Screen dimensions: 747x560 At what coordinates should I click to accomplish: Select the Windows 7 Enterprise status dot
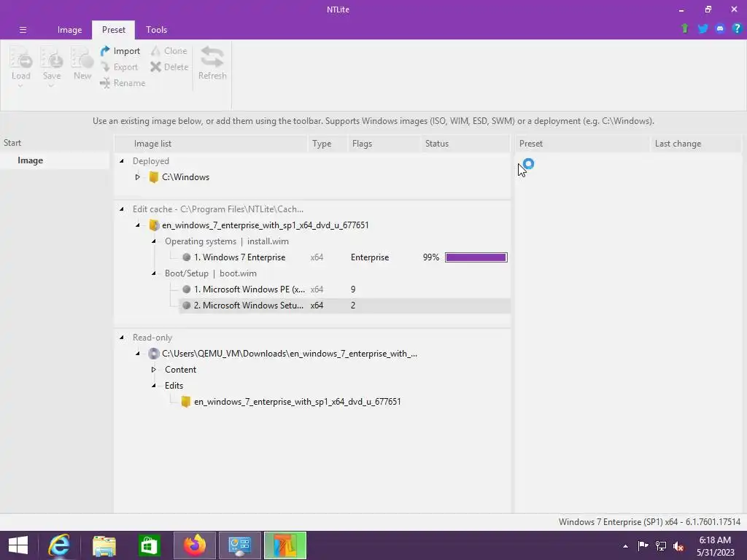pyautogui.click(x=186, y=257)
